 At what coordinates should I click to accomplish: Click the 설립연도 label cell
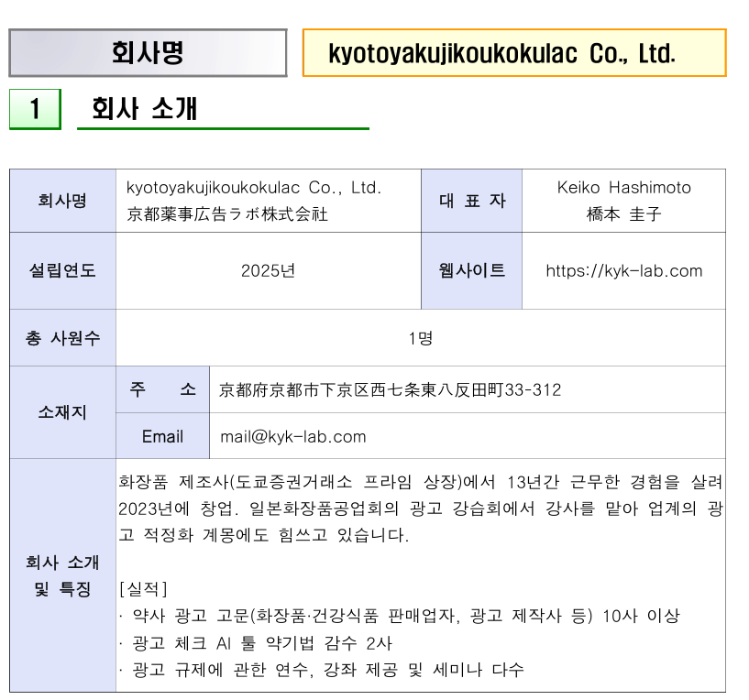tap(62, 271)
